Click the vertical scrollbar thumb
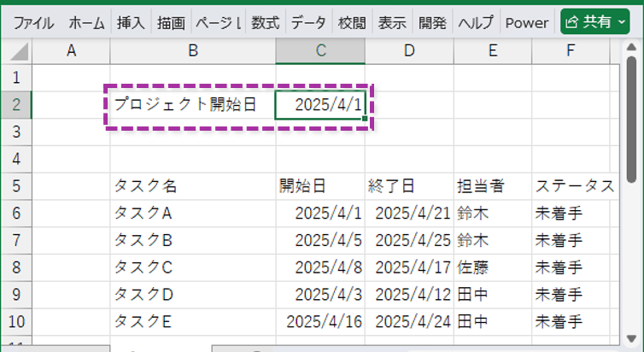This screenshot has height=352, width=644. click(632, 119)
